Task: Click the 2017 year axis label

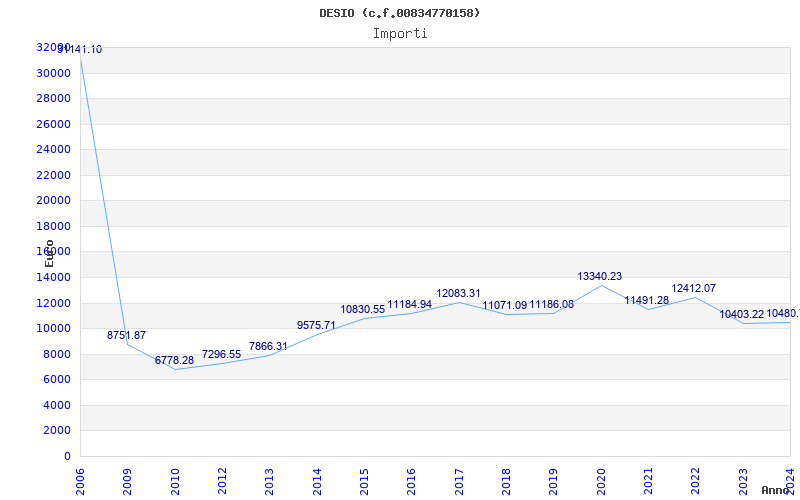Action: (x=459, y=481)
